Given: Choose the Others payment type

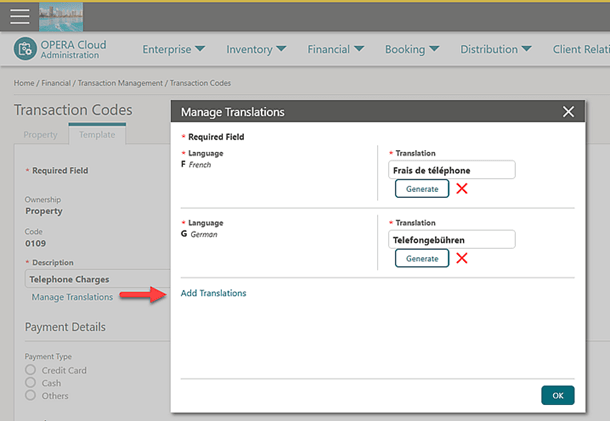Looking at the screenshot, I should [x=31, y=395].
